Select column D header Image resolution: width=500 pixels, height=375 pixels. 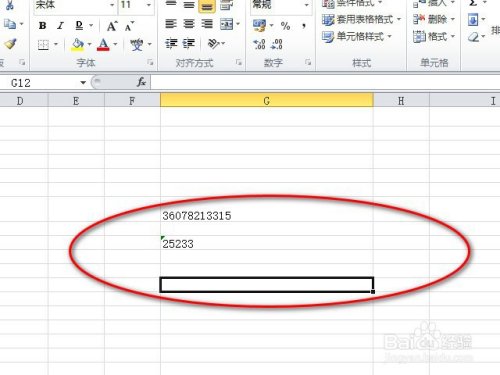click(x=20, y=101)
